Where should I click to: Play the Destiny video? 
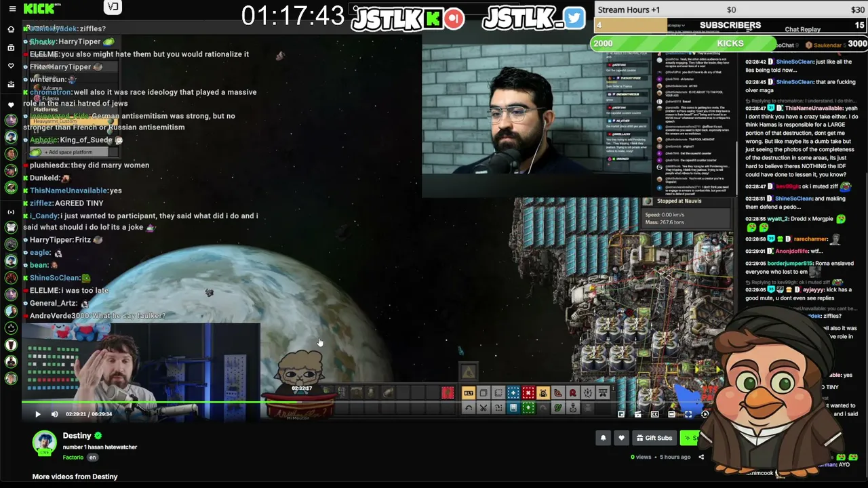38,414
